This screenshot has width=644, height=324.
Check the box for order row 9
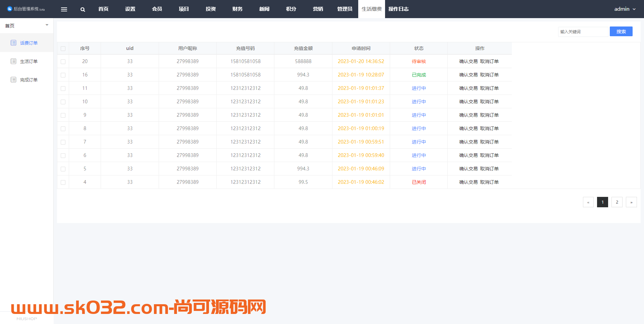click(x=63, y=115)
